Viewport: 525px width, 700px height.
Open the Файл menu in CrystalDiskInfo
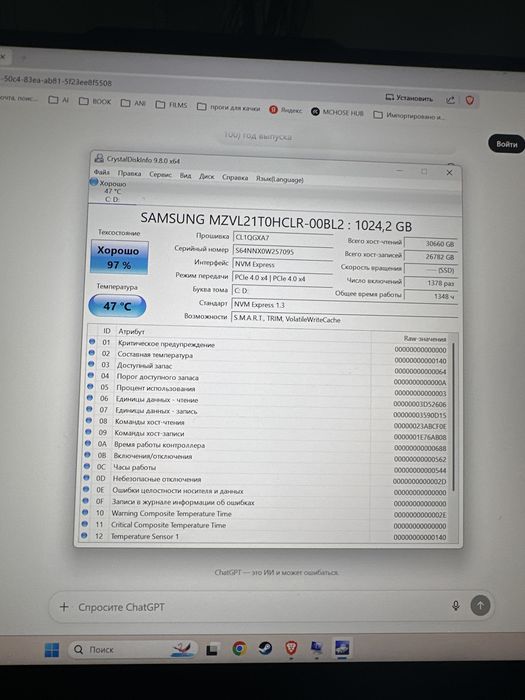point(101,172)
